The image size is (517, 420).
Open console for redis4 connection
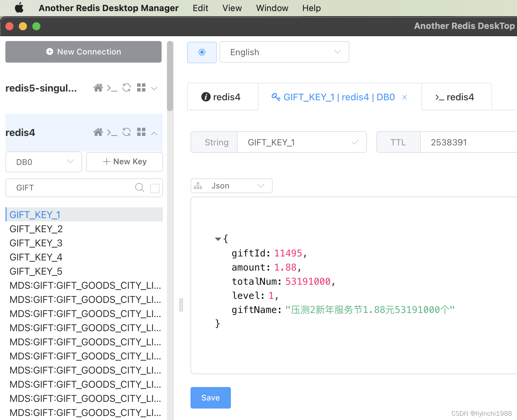pyautogui.click(x=112, y=133)
